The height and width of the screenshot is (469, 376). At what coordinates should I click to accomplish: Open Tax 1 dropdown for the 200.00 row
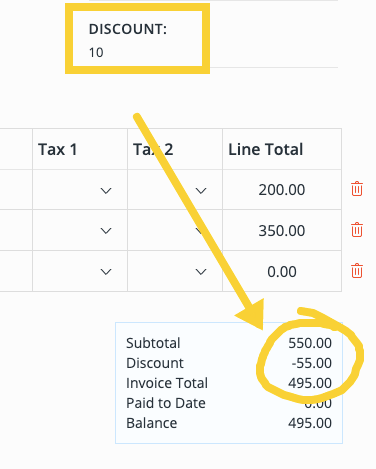click(x=80, y=190)
